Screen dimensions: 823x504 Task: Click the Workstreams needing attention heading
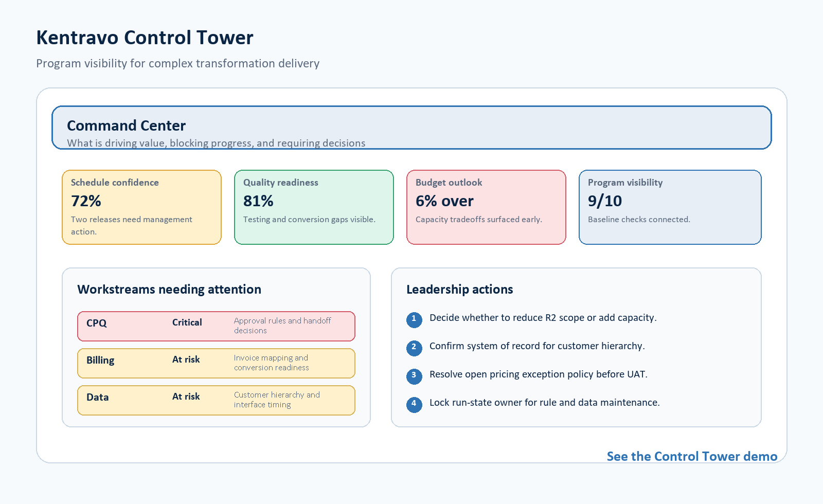coord(169,290)
